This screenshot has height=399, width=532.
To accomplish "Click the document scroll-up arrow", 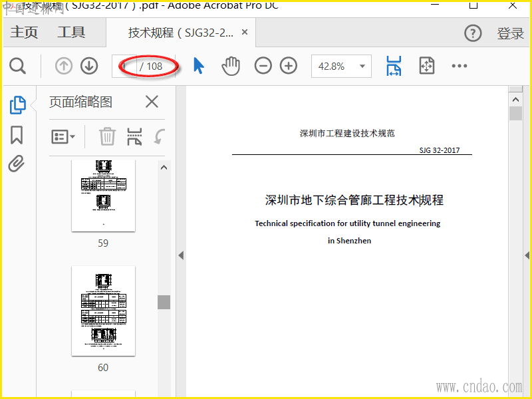I will (516, 99).
